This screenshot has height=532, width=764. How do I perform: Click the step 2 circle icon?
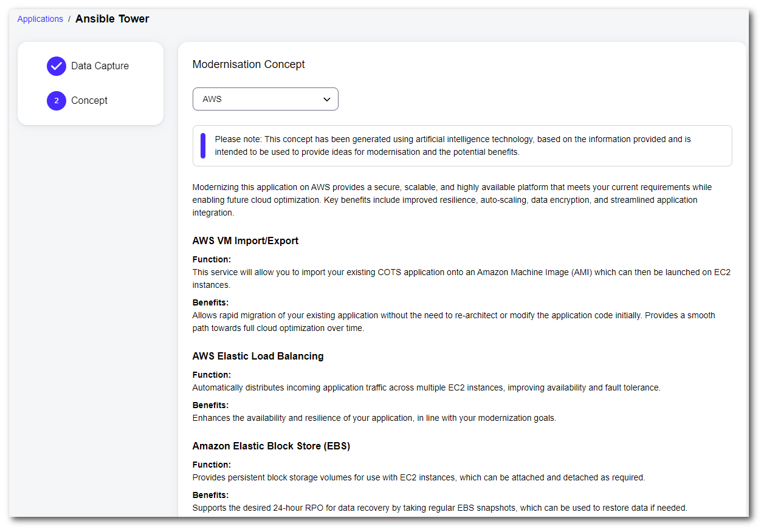(57, 101)
